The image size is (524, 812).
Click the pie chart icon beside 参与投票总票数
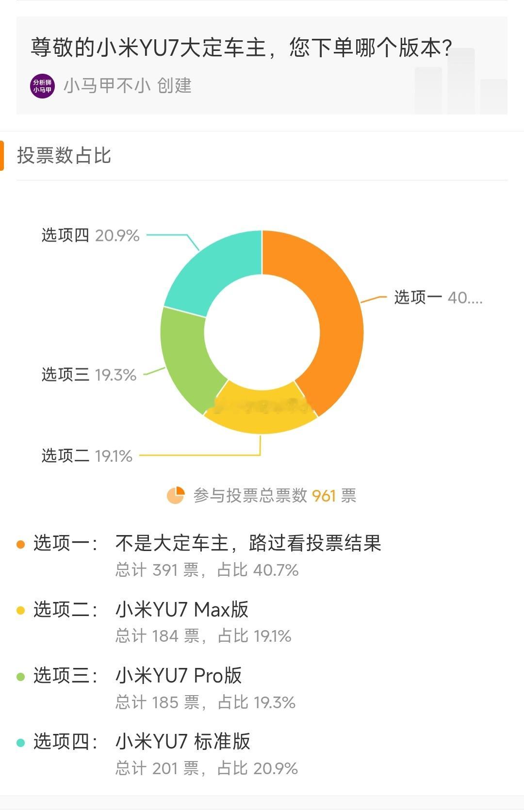click(x=176, y=495)
